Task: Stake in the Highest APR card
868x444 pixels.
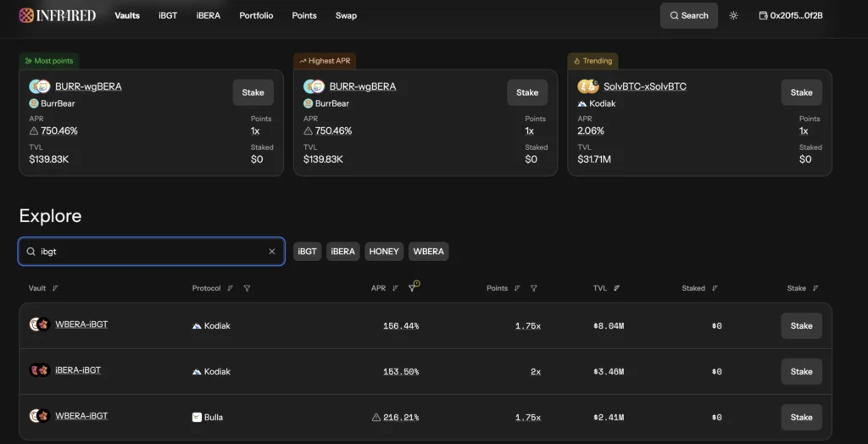Action: pyautogui.click(x=527, y=92)
